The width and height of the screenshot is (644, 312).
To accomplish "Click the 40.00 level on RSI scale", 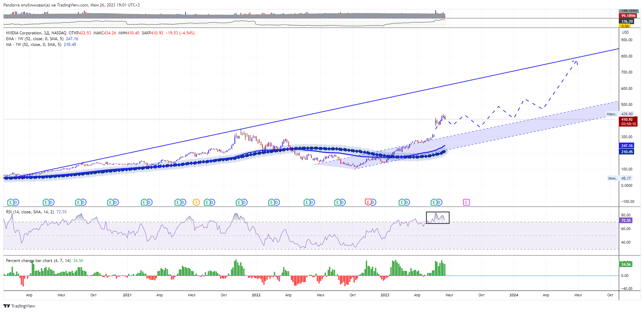I will tap(626, 242).
